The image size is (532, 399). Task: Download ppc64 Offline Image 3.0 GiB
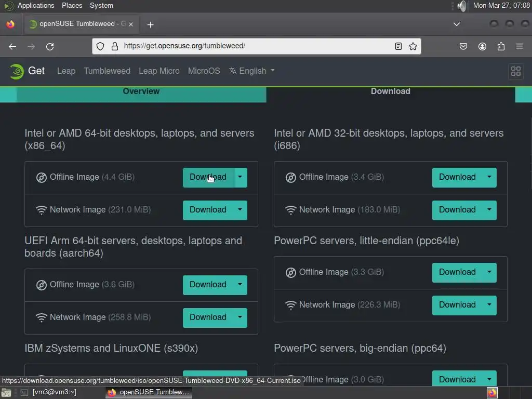pyautogui.click(x=458, y=378)
